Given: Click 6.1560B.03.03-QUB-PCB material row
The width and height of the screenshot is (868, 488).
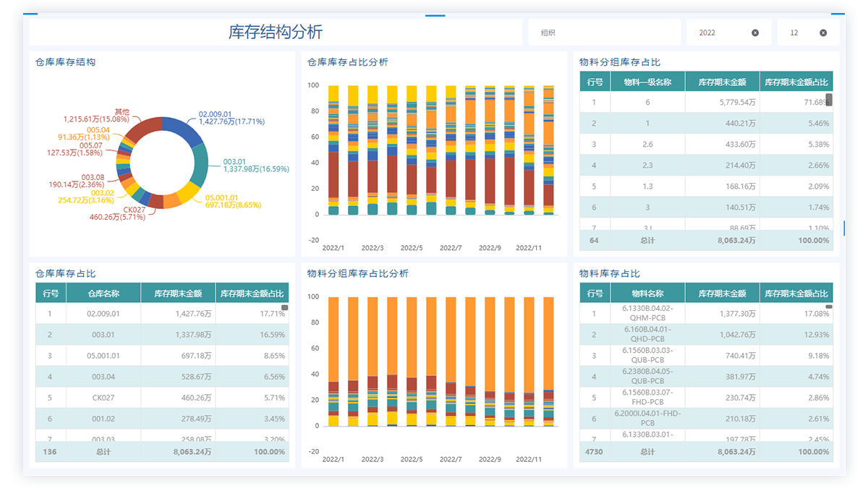Looking at the screenshot, I should pos(707,356).
